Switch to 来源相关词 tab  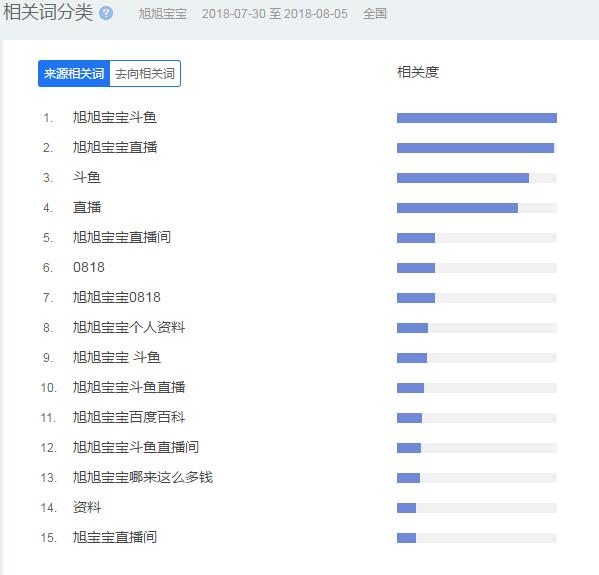pos(74,73)
